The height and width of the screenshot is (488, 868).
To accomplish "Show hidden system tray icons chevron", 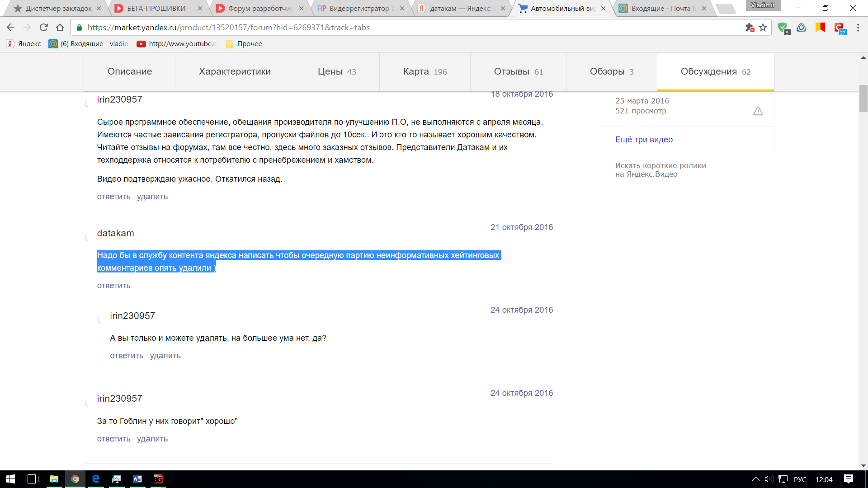I will (755, 479).
